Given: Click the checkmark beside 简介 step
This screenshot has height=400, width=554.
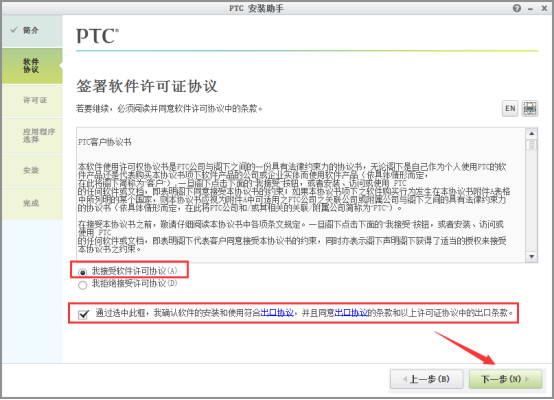Looking at the screenshot, I should (14, 30).
